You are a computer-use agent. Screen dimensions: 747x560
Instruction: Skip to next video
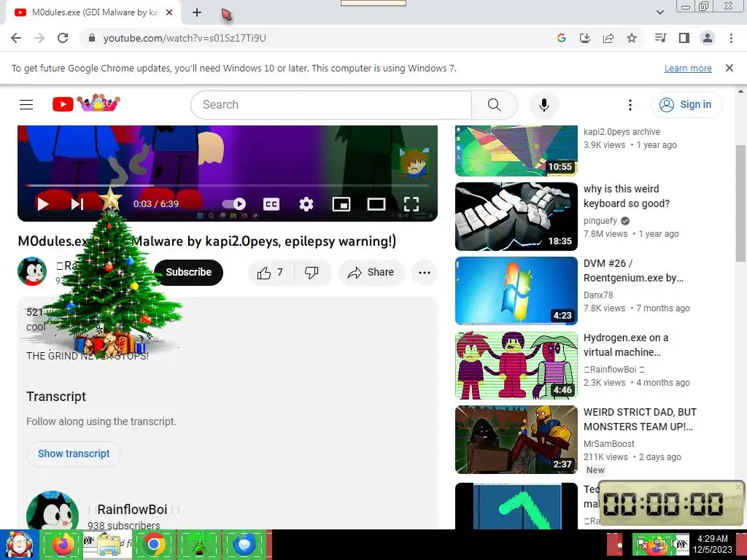pos(77,204)
